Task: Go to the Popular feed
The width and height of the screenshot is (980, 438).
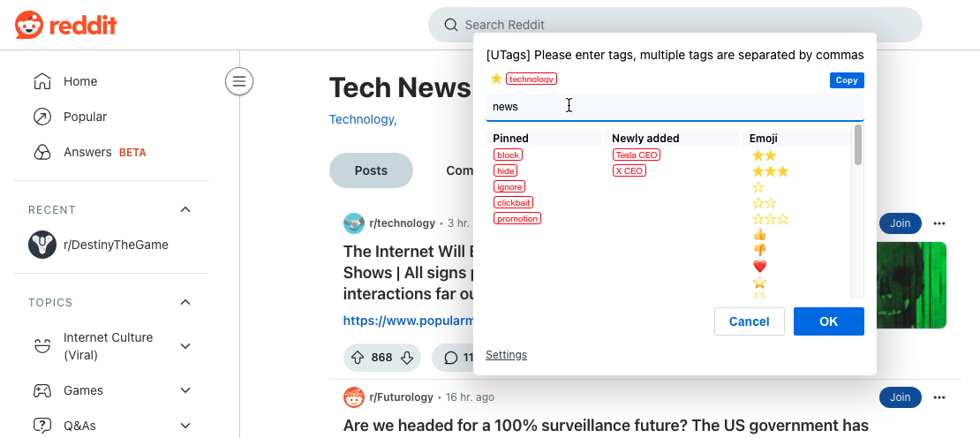Action: 85,117
